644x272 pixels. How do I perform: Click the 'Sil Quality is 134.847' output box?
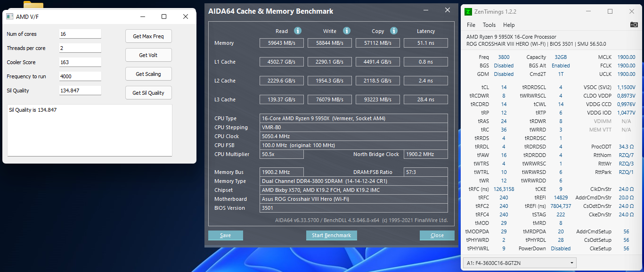(x=90, y=130)
